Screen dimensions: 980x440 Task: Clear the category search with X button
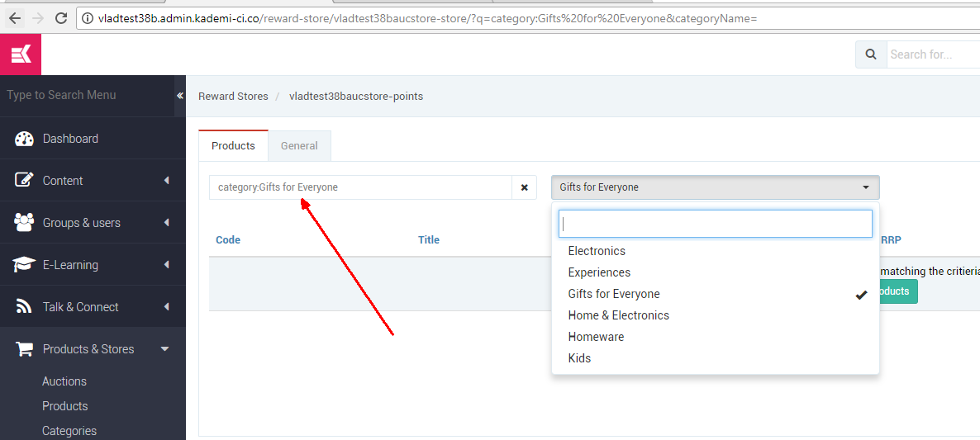tap(525, 187)
